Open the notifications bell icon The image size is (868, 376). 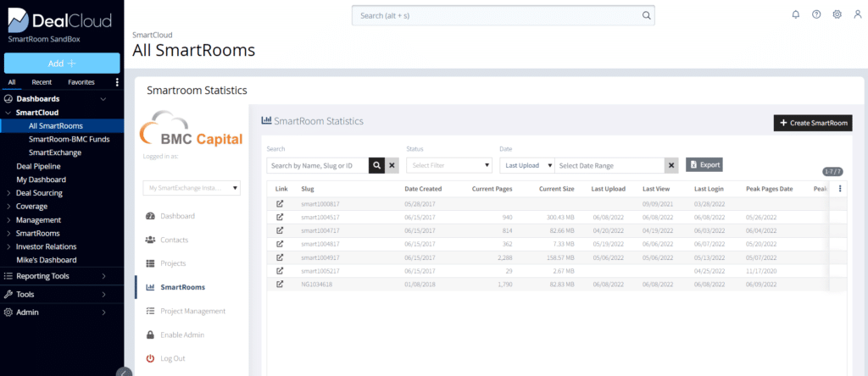[796, 15]
